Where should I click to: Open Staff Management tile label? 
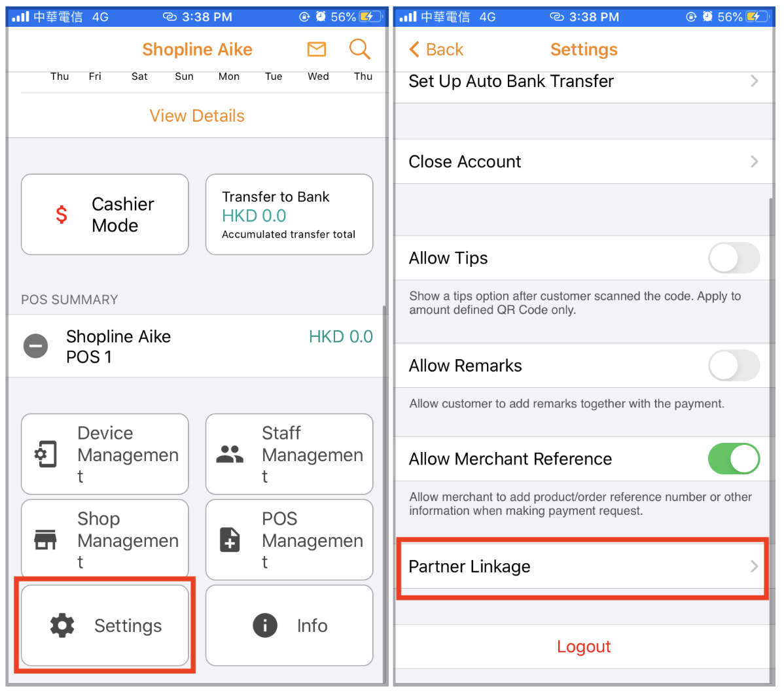313,455
